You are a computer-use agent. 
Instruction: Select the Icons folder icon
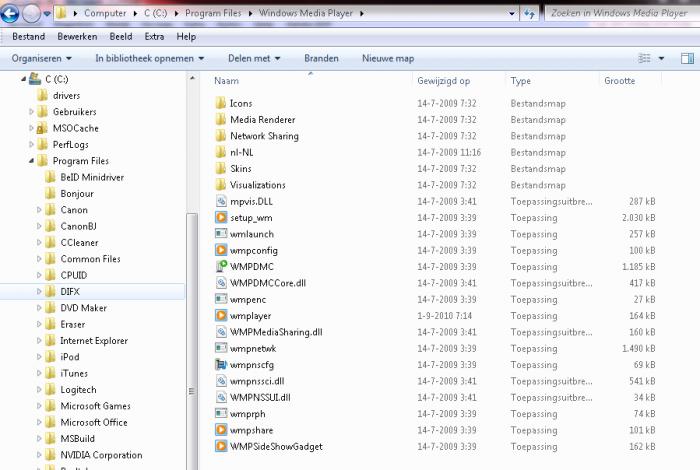[221, 103]
